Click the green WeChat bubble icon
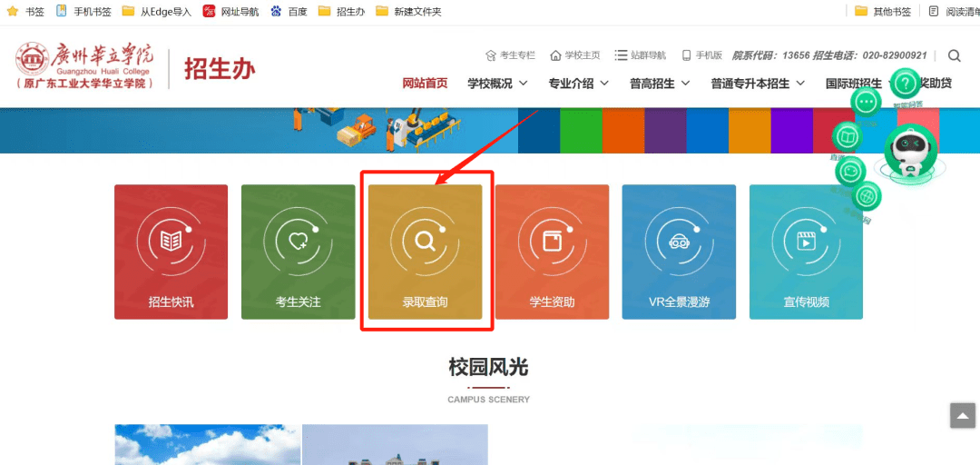The height and width of the screenshot is (465, 980). click(x=850, y=171)
